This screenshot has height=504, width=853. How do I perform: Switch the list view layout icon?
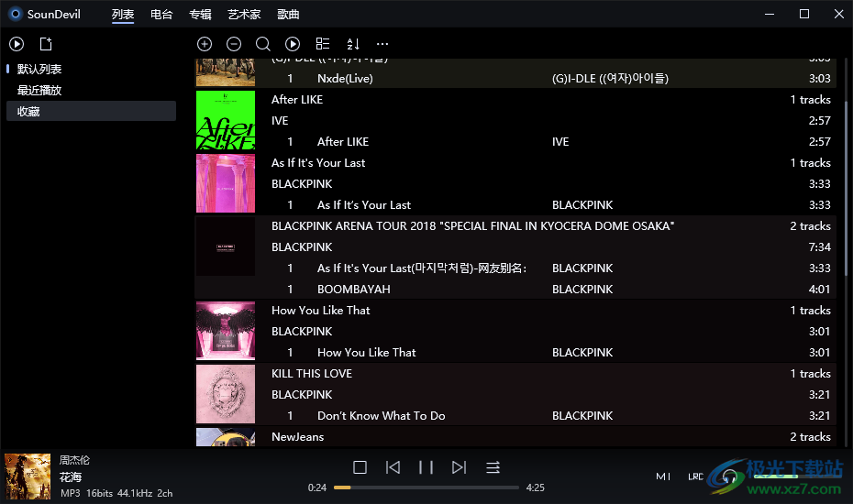(323, 44)
